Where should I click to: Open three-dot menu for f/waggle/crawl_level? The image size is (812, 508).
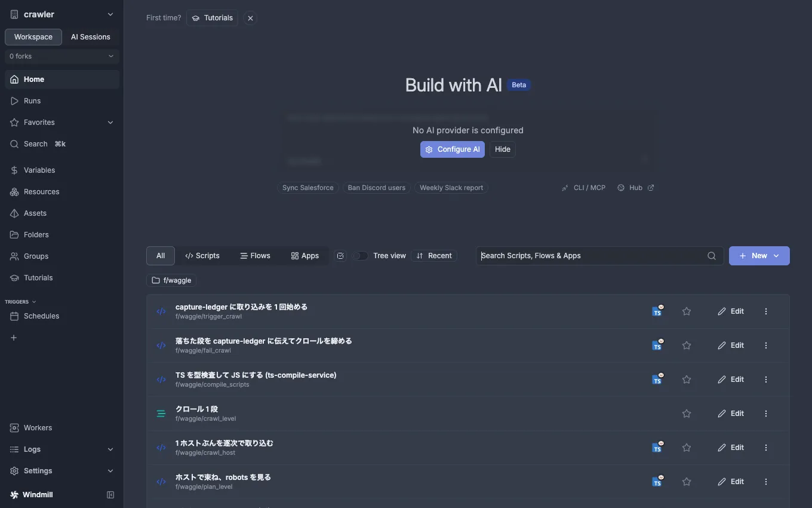766,414
